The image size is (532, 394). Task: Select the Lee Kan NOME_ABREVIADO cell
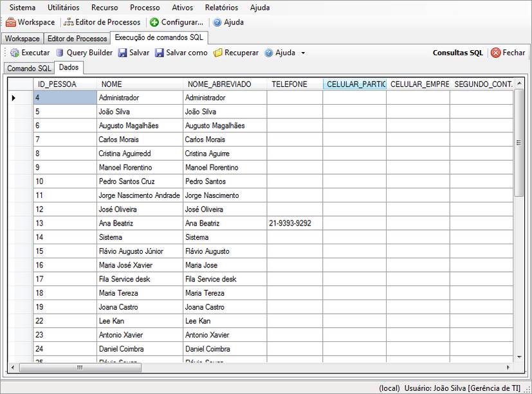click(x=225, y=321)
